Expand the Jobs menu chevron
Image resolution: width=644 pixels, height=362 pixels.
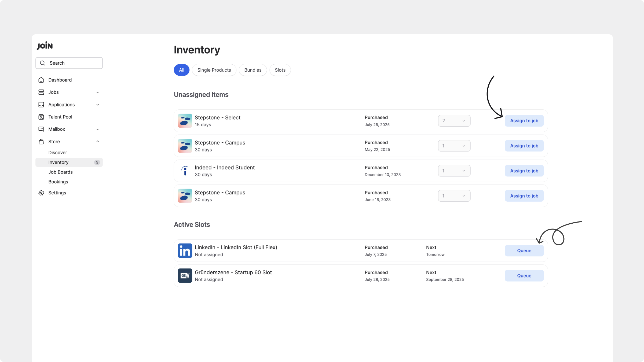point(97,92)
